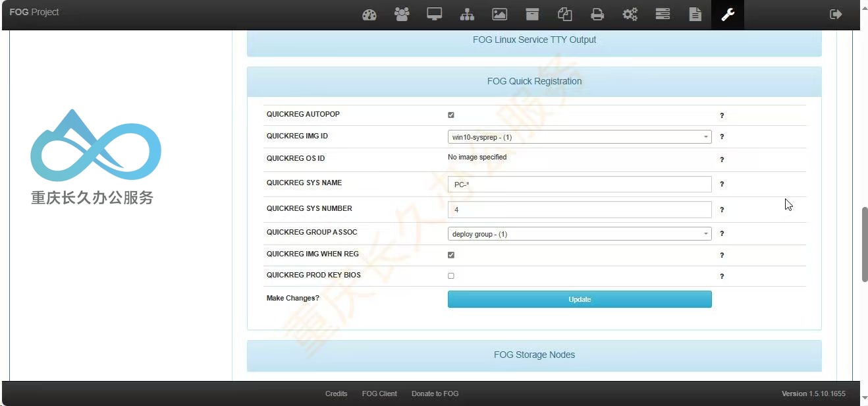Open the QUICKREG GROUP ASSOC dropdown
This screenshot has width=868, height=406.
point(580,234)
